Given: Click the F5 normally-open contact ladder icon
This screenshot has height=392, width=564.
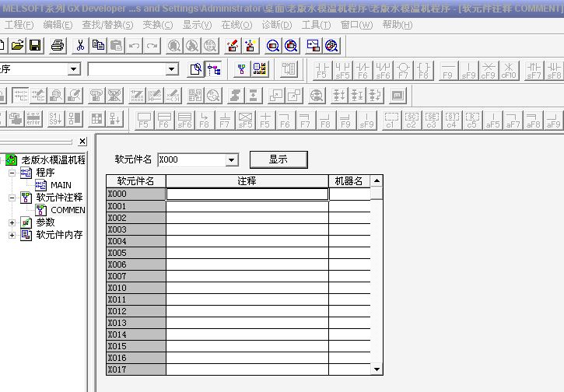Looking at the screenshot, I should point(322,70).
